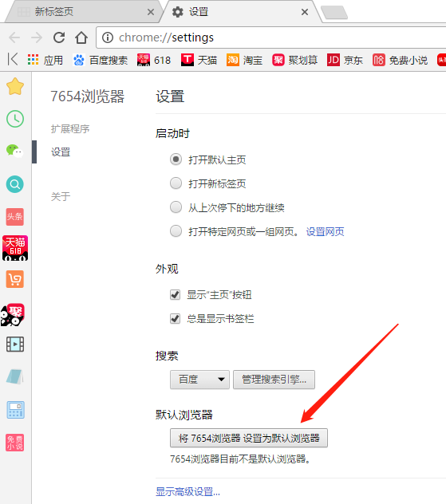This screenshot has height=504, width=446.
Task: Open the 淘宝 bookmark
Action: tap(244, 60)
